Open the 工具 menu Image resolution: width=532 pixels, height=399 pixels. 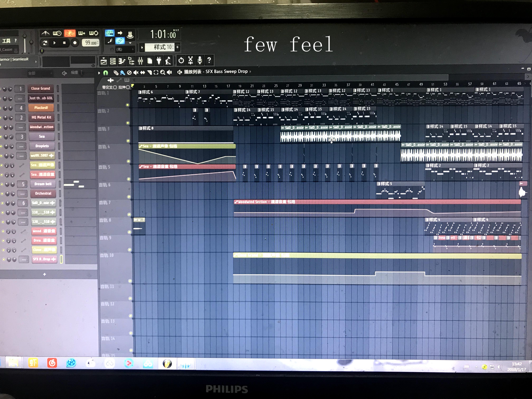point(6,41)
